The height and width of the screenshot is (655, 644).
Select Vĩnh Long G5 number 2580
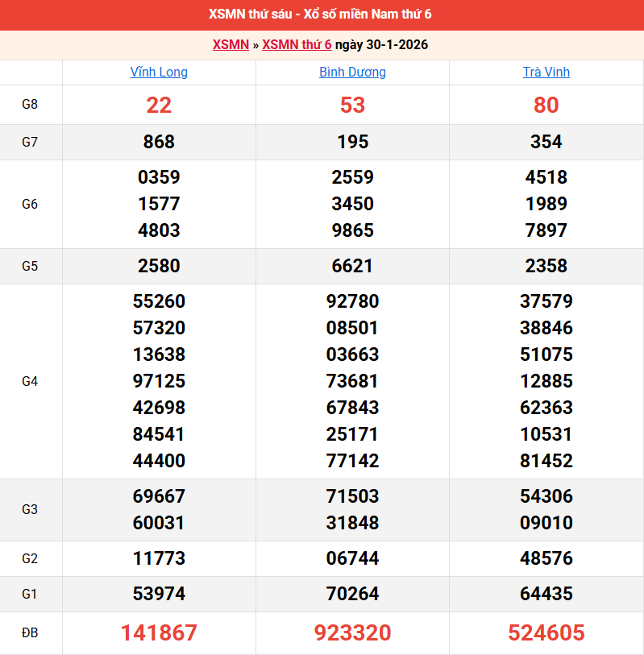coord(159,266)
